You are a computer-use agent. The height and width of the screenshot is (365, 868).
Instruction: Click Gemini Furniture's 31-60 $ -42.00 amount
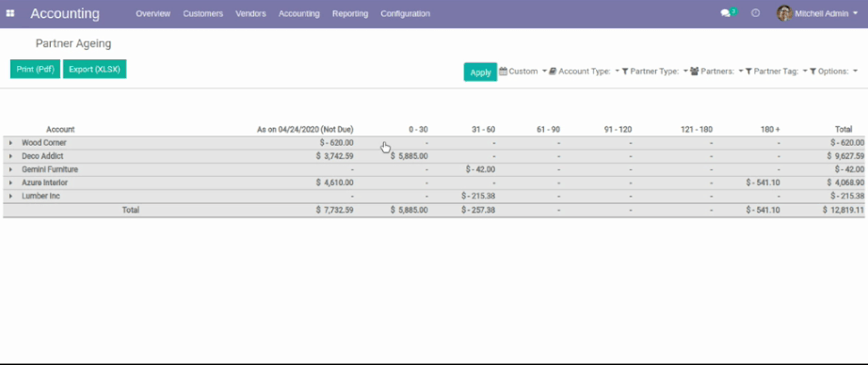(x=480, y=169)
